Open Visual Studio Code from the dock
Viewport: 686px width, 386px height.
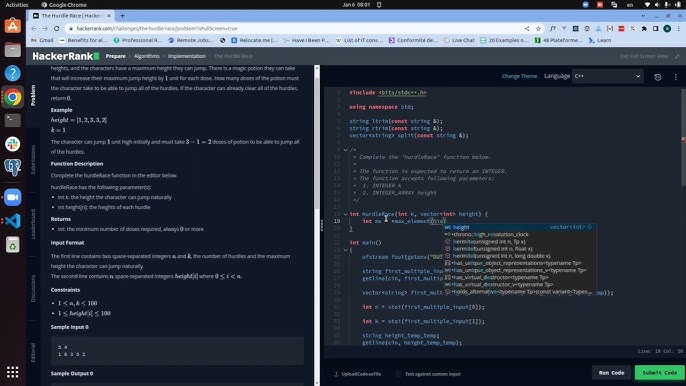point(13,221)
